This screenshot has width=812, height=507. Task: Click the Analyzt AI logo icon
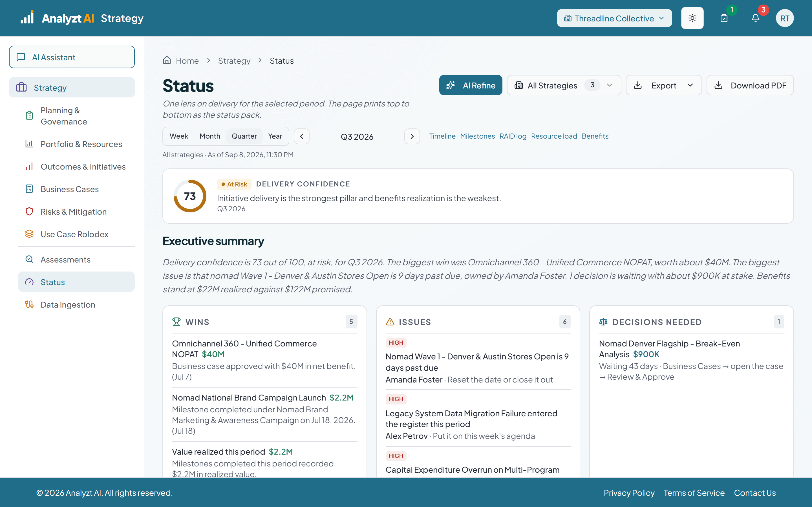[x=27, y=17]
